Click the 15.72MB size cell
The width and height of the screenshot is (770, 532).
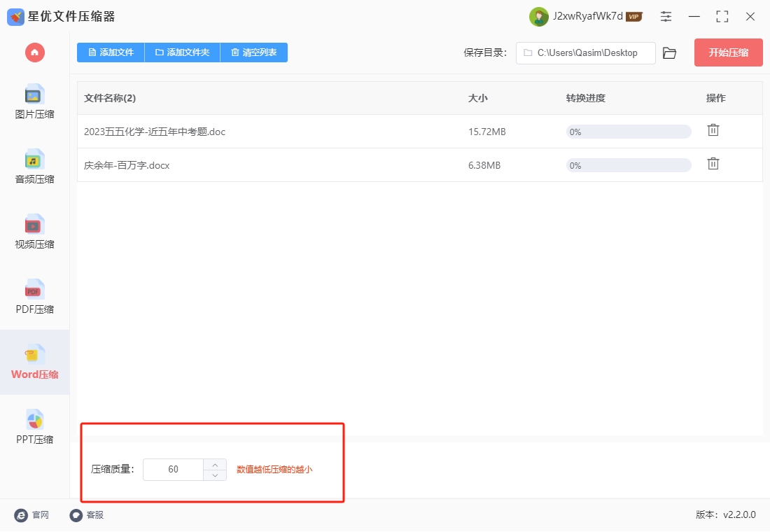click(487, 132)
